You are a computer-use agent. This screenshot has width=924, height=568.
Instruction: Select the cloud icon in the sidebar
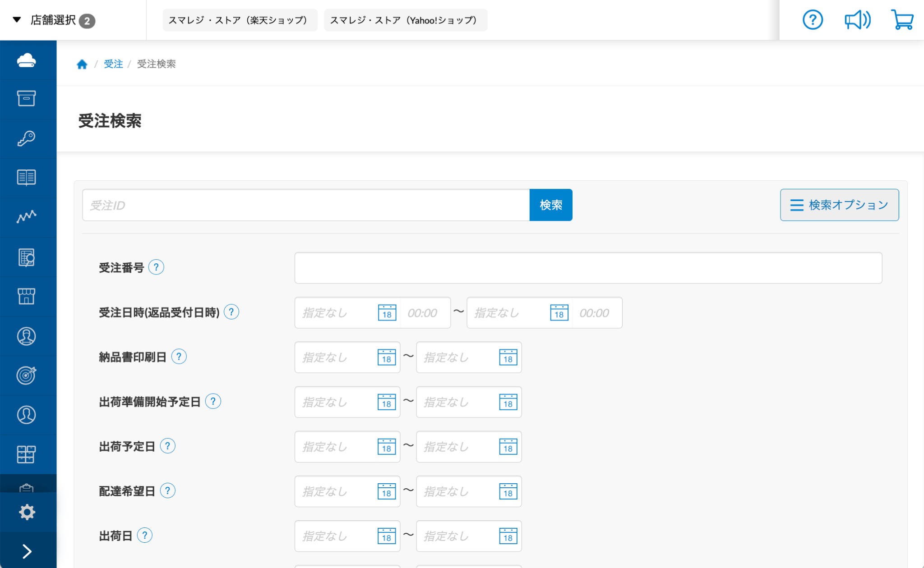(28, 60)
